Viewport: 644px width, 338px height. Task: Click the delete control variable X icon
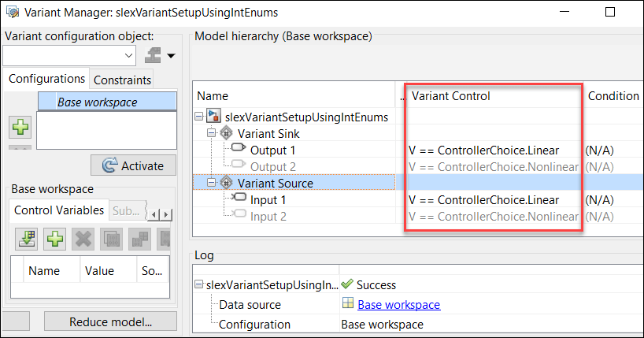tap(82, 239)
